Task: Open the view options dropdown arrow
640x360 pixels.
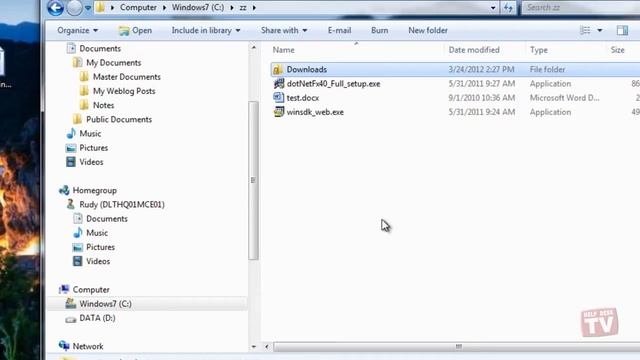Action: tap(600, 30)
